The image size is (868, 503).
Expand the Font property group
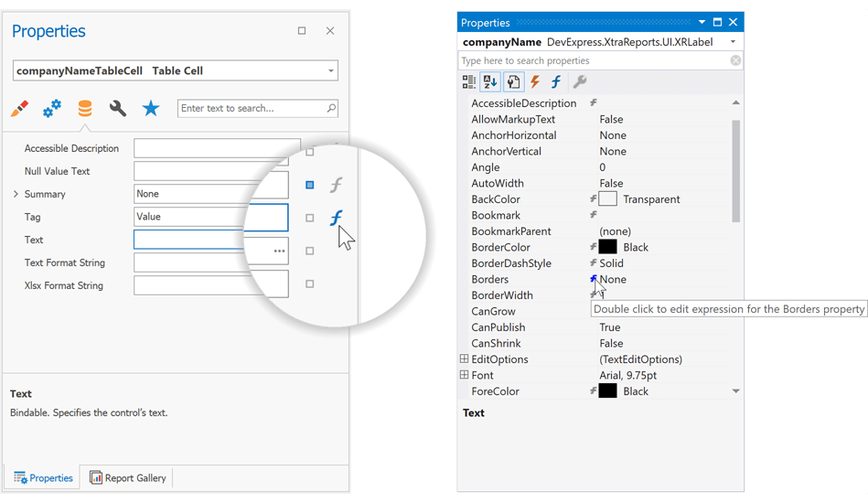click(464, 375)
